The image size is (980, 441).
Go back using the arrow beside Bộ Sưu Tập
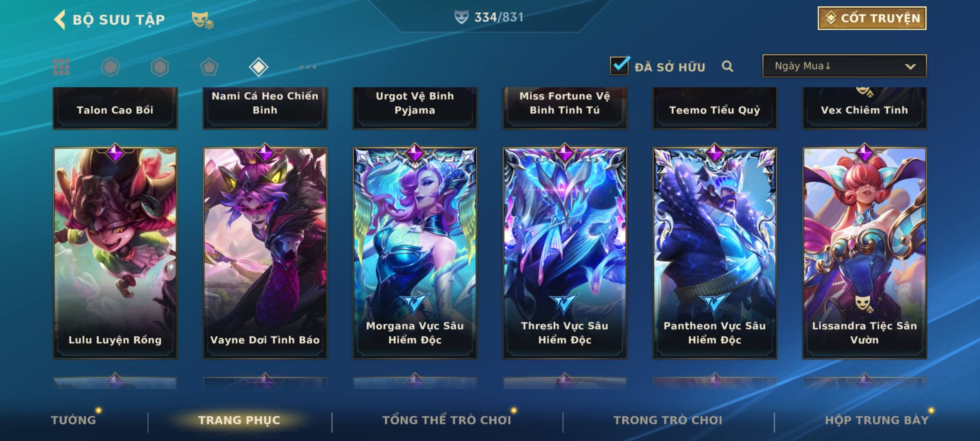click(x=60, y=20)
